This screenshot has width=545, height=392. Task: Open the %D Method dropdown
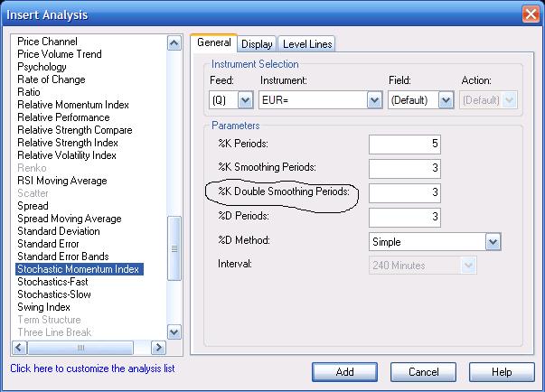493,242
